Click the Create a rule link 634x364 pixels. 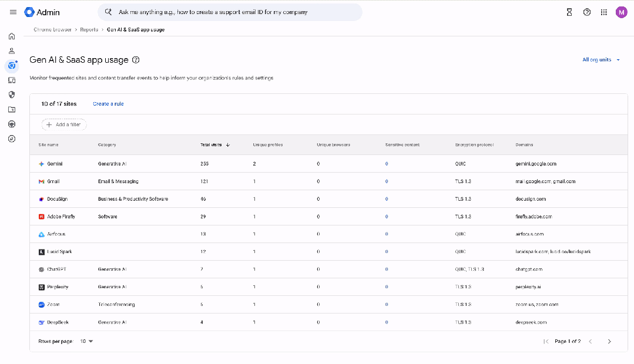[108, 104]
